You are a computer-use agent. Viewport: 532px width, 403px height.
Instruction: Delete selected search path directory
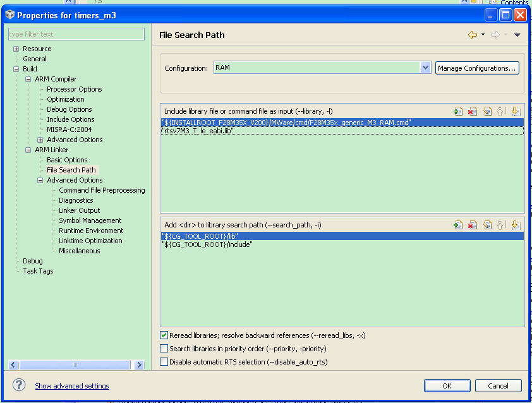pos(473,225)
